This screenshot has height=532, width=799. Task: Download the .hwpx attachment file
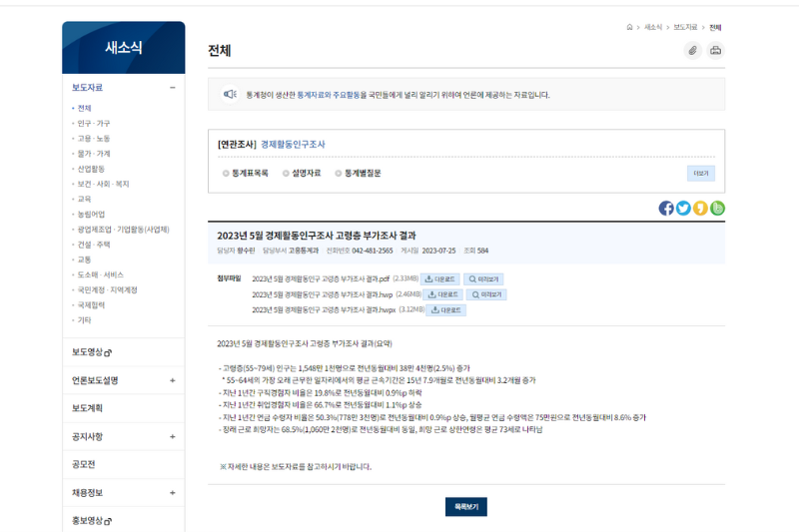(x=445, y=310)
